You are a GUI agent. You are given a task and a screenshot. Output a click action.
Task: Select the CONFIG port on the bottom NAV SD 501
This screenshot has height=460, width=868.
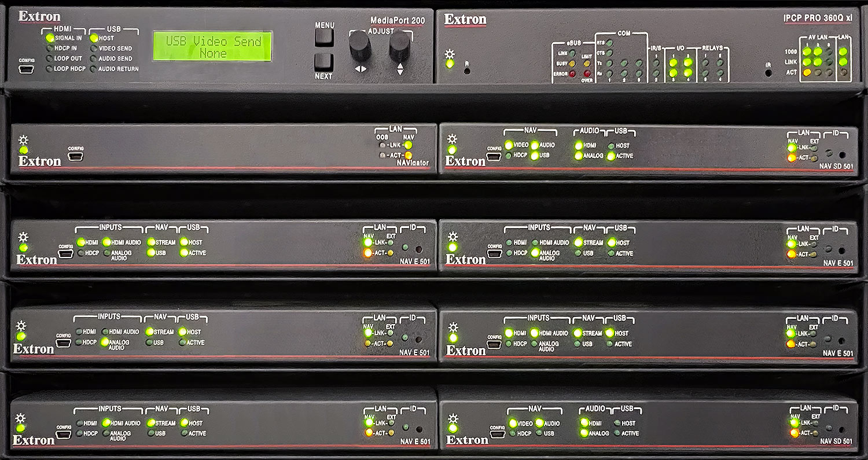498,434
